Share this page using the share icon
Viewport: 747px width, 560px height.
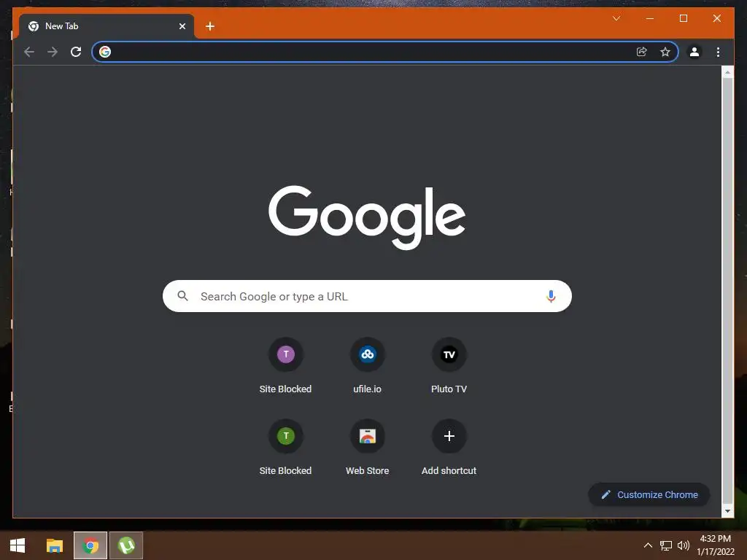[x=642, y=52]
